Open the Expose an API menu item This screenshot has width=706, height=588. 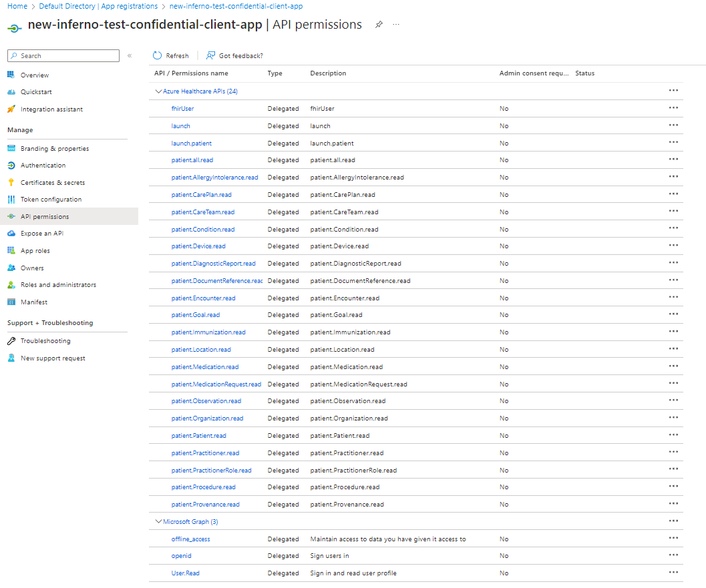pyautogui.click(x=42, y=234)
